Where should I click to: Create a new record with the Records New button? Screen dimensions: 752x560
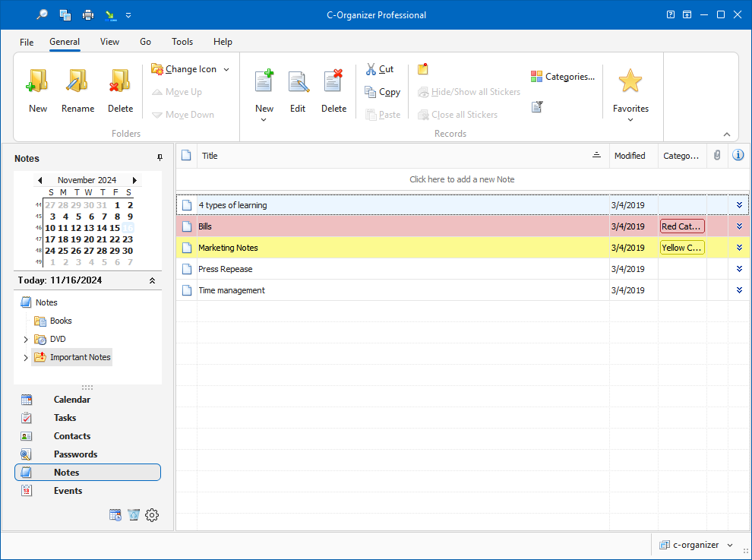tap(264, 89)
